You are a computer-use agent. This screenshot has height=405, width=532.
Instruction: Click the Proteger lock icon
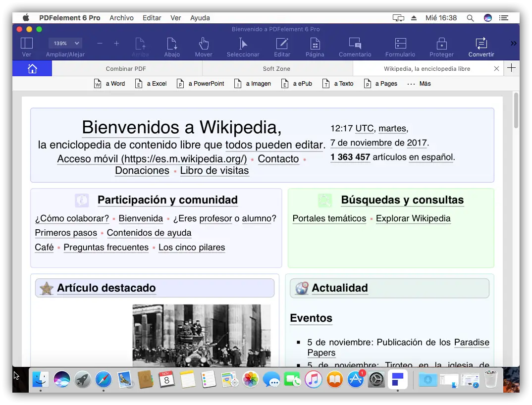[x=441, y=47]
